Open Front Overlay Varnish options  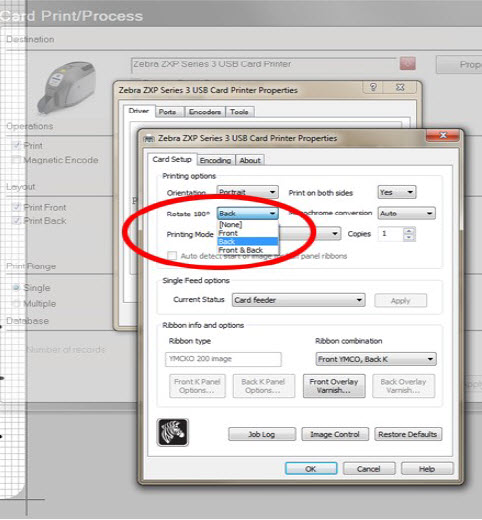[x=334, y=386]
